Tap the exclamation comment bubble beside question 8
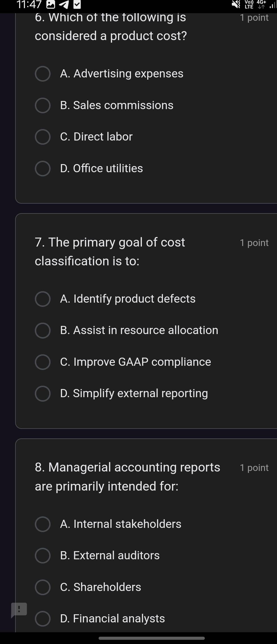 click(18, 609)
